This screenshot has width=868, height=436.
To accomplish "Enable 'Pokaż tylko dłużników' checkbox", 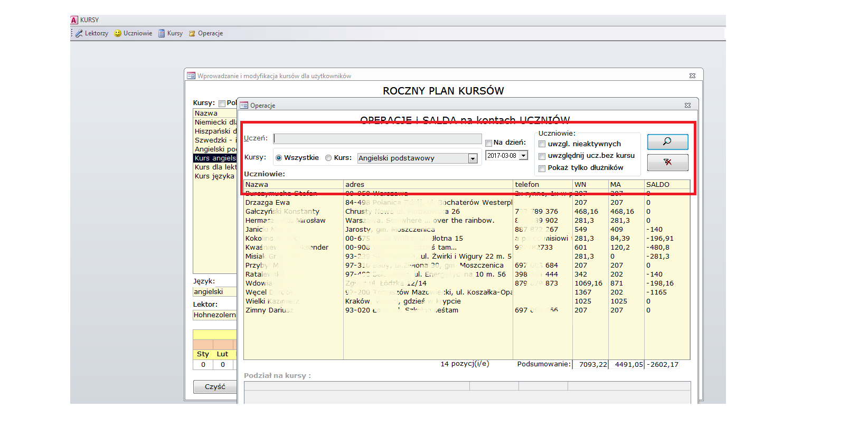I will (542, 168).
